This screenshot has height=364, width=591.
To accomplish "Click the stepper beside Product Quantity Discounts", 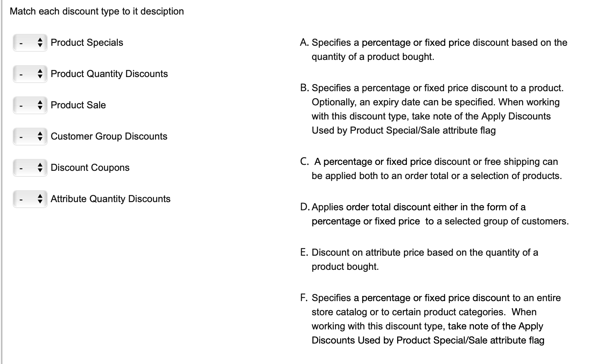I will (40, 74).
